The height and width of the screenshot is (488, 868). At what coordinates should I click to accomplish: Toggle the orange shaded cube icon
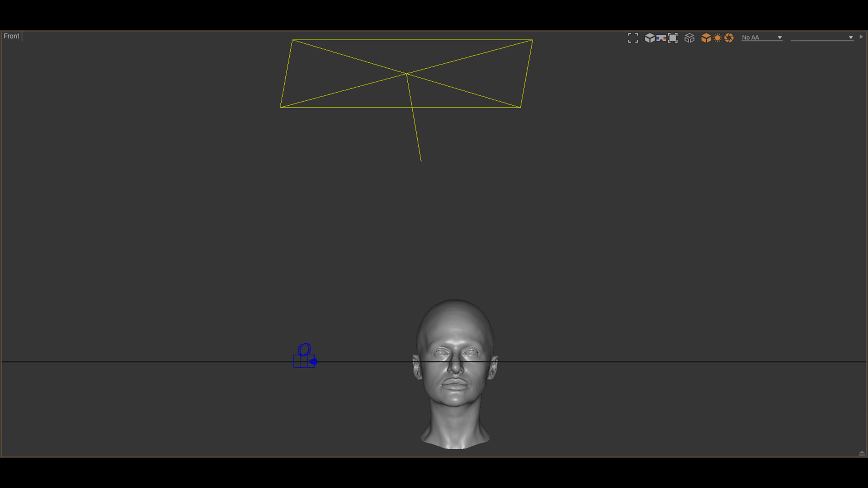coord(706,38)
